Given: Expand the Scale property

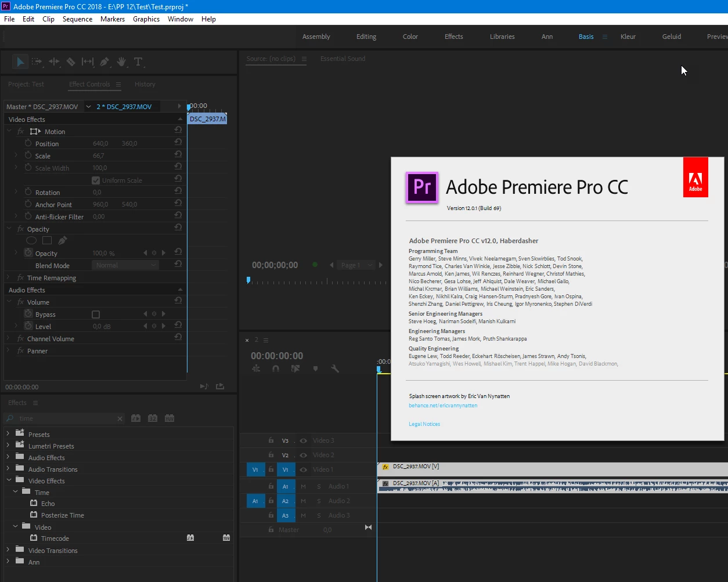Looking at the screenshot, I should 16,156.
